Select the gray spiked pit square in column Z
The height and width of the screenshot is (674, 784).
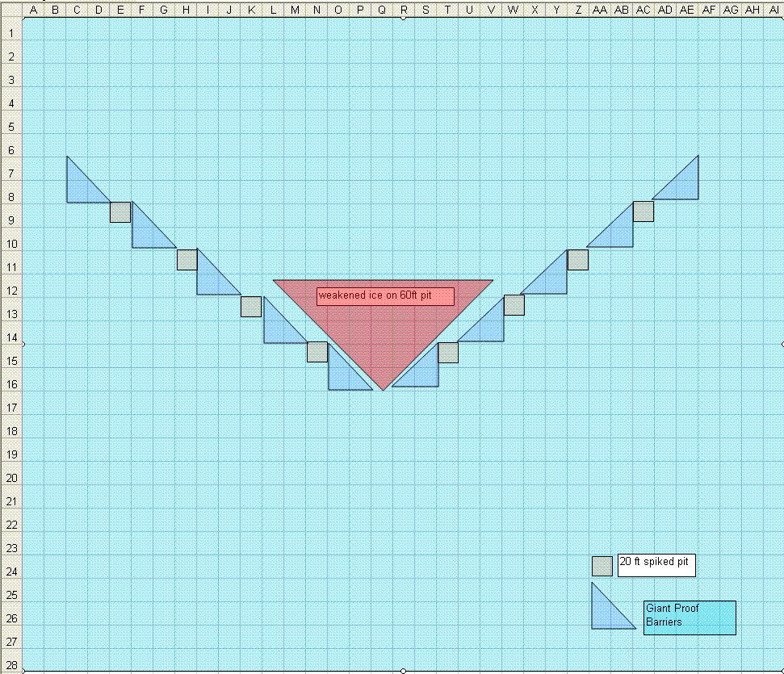pyautogui.click(x=578, y=259)
